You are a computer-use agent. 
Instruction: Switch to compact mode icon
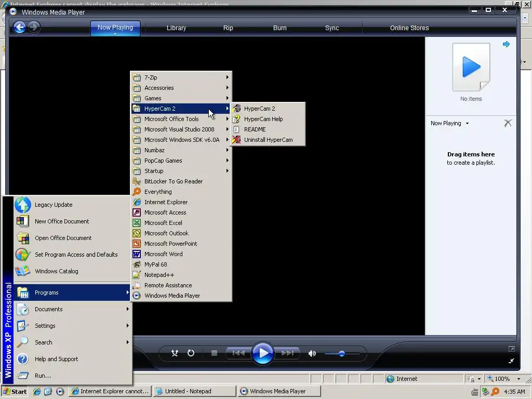511,361
